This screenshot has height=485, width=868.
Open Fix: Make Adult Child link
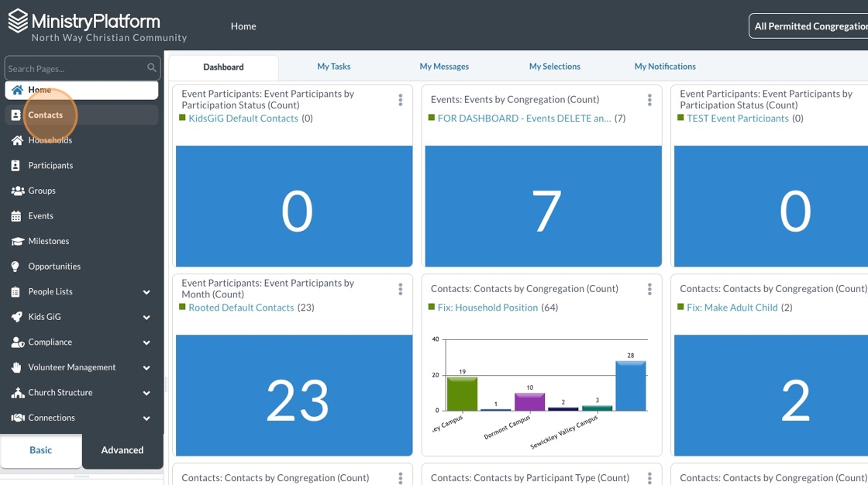732,308
